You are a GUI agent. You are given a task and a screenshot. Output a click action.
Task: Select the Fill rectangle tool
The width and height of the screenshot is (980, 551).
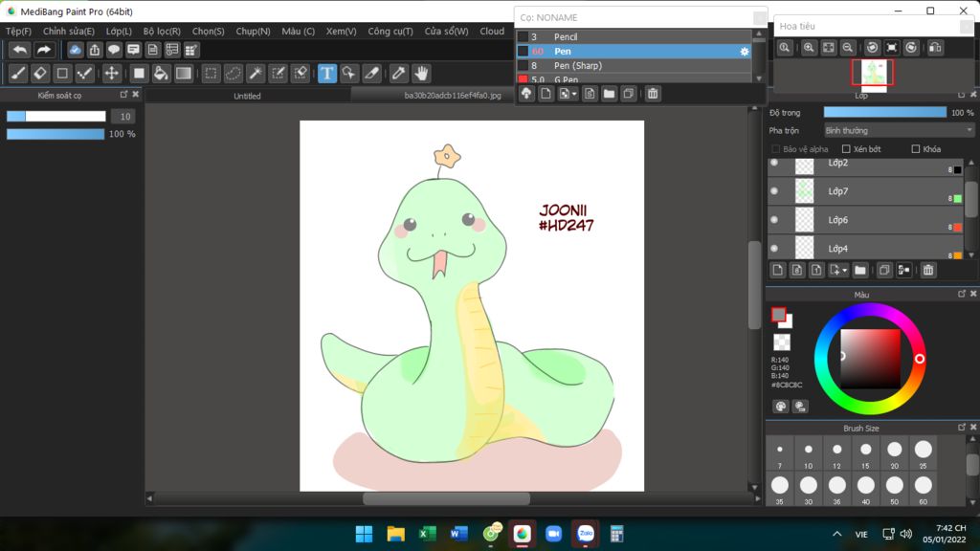point(139,74)
